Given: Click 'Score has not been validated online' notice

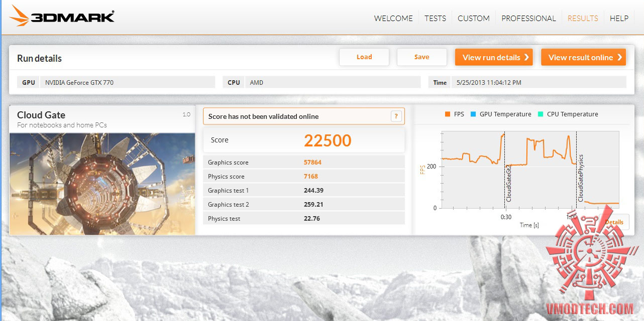Looking at the screenshot, I should pyautogui.click(x=303, y=116).
